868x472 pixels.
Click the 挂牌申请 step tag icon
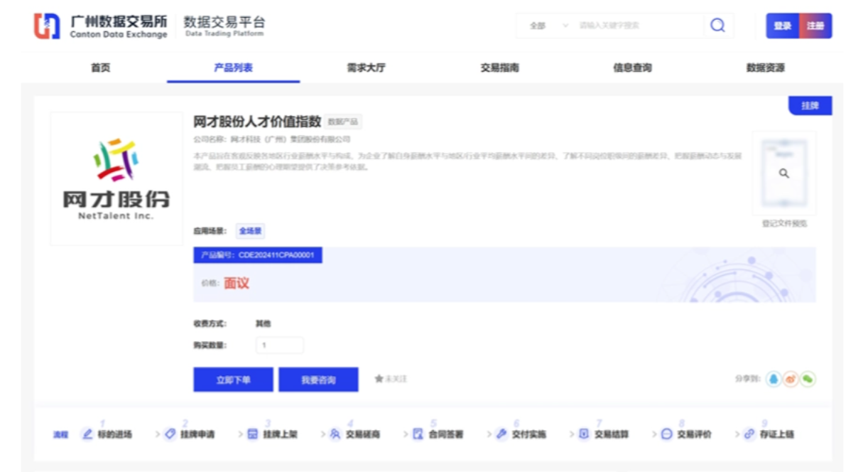click(170, 434)
